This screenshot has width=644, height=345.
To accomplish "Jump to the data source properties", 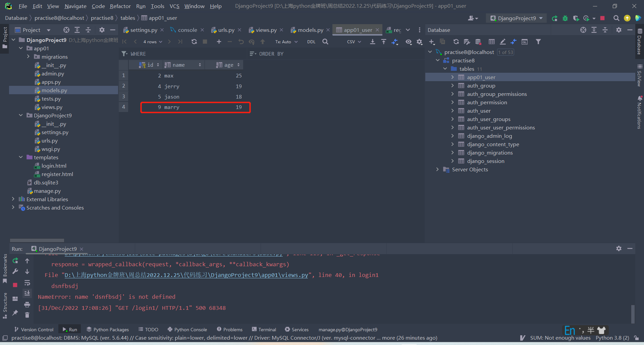I will pos(467,42).
